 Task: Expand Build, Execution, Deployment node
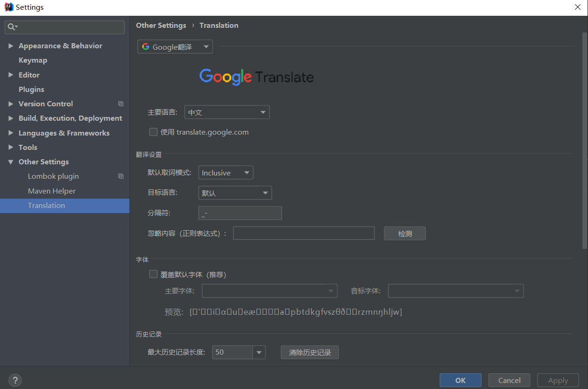point(11,118)
